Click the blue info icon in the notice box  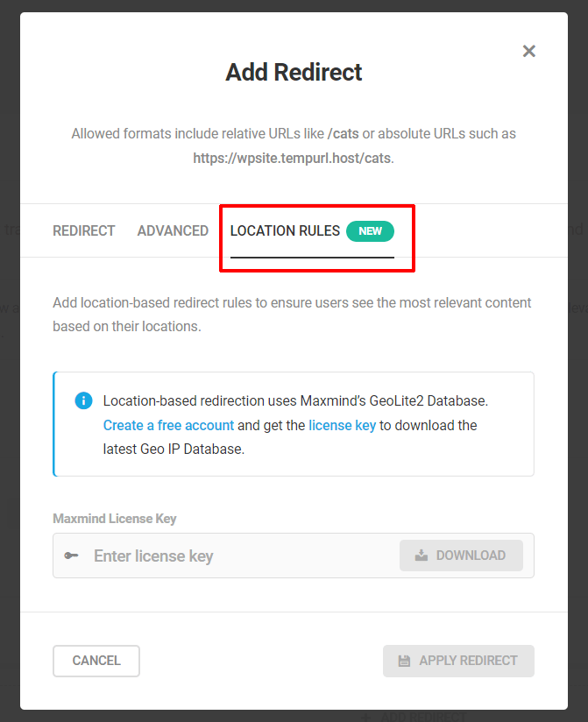(83, 400)
